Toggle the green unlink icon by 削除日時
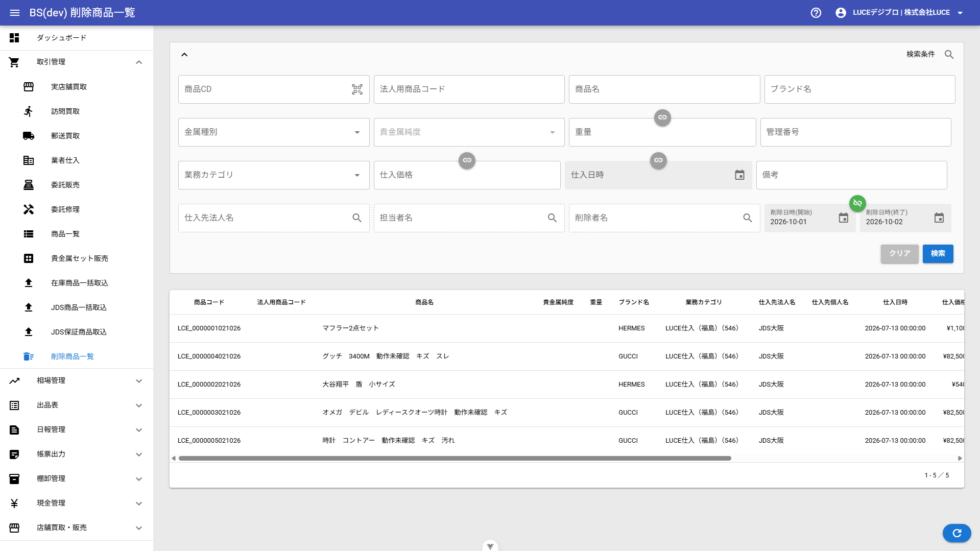980x551 pixels. 857,203
